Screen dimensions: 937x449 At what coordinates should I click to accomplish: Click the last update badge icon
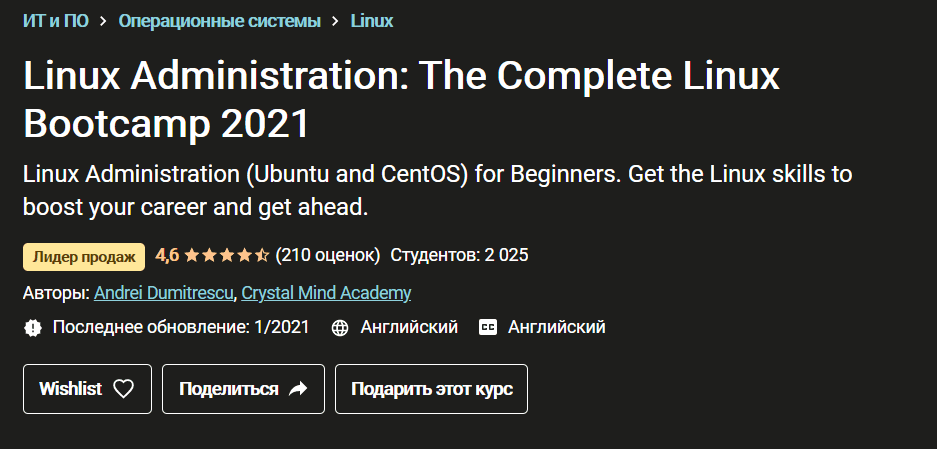(x=33, y=327)
